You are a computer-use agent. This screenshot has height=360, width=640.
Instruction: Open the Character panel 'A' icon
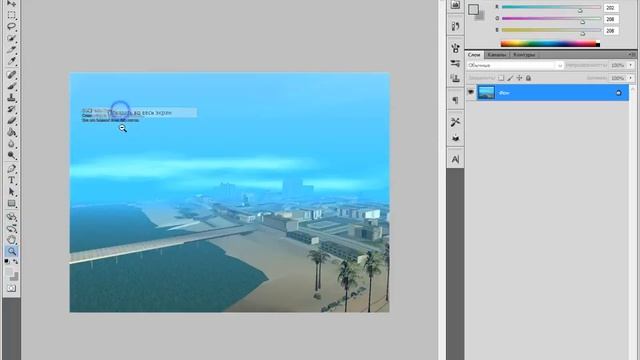coord(456,159)
